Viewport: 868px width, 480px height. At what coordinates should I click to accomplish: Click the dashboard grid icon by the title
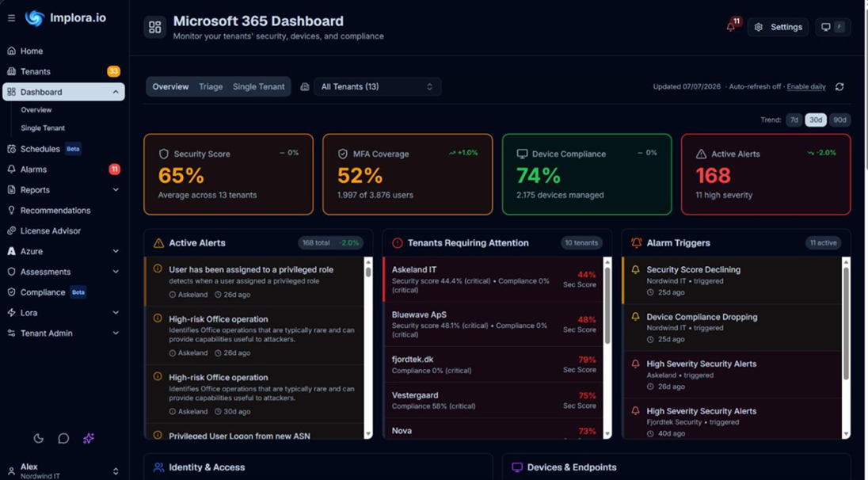[155, 27]
